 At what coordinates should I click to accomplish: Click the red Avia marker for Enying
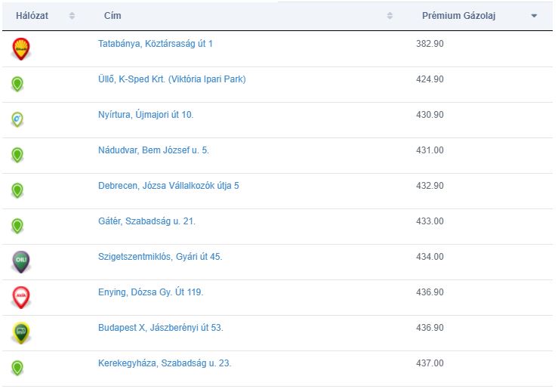(21, 298)
